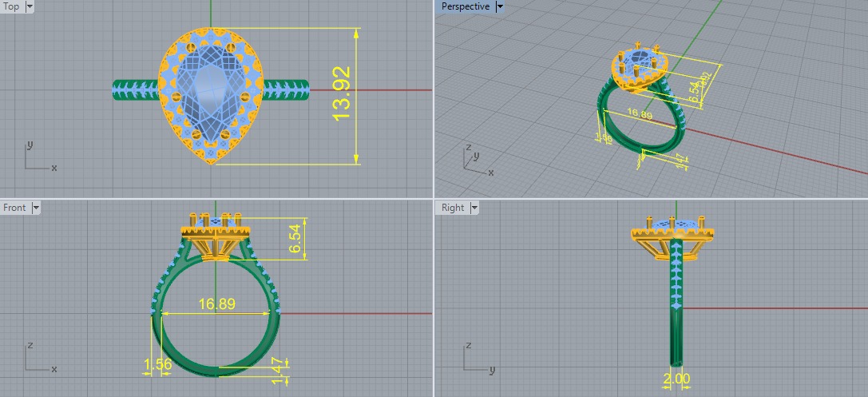Open the Top viewport dropdown arrow
The image size is (868, 397).
(x=30, y=6)
